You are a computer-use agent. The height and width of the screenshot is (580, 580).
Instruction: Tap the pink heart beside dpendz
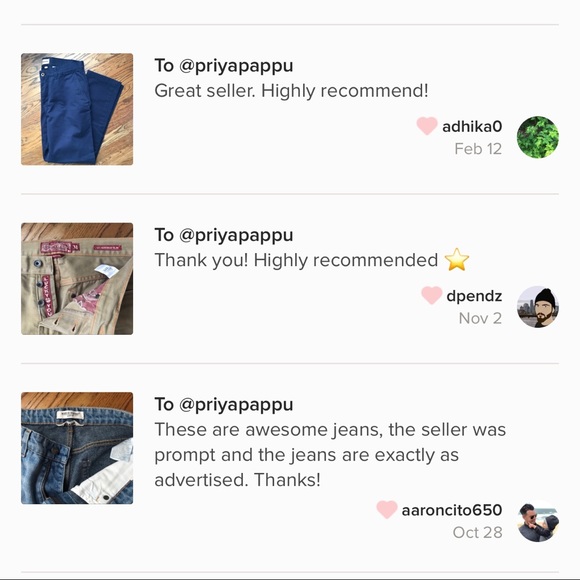(x=432, y=296)
